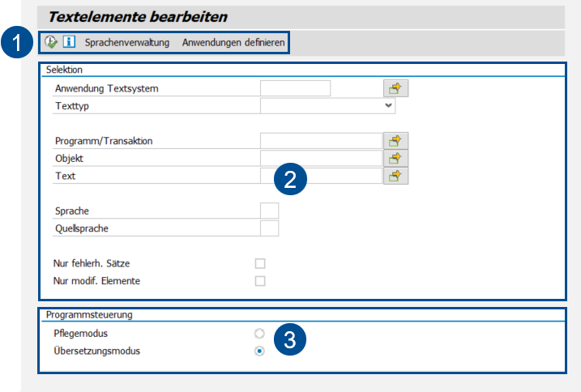The width and height of the screenshot is (581, 392).
Task: Click the Programm/Transaktion input field
Action: point(320,141)
